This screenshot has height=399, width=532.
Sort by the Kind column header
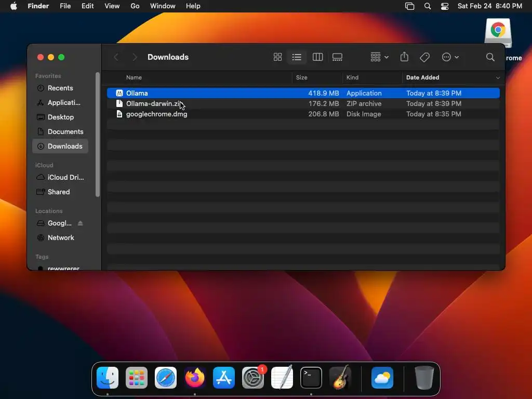coord(352,78)
